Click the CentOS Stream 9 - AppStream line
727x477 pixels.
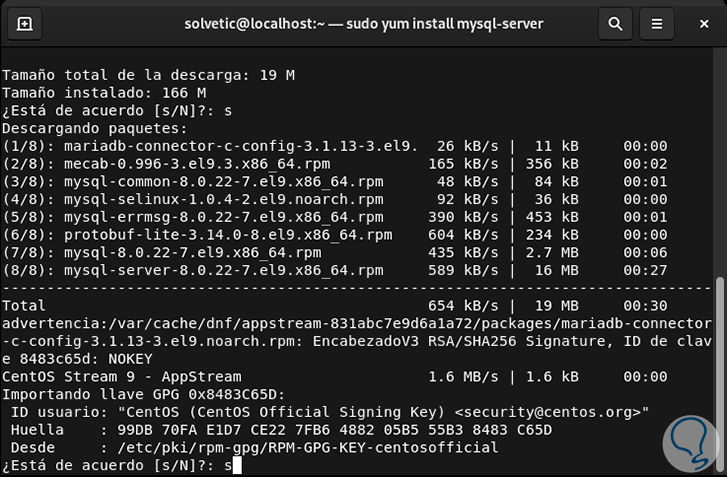121,377
